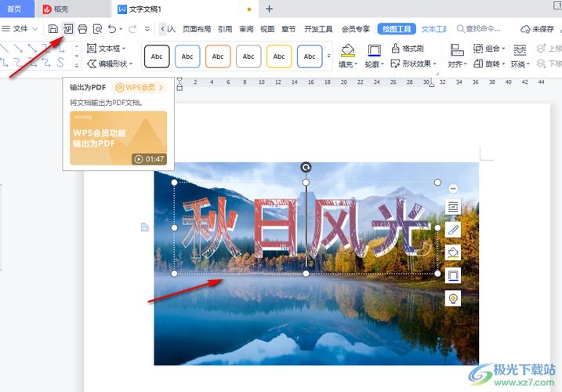Open the 审阅 ribbon tab
Image resolution: width=562 pixels, height=392 pixels.
[246, 29]
